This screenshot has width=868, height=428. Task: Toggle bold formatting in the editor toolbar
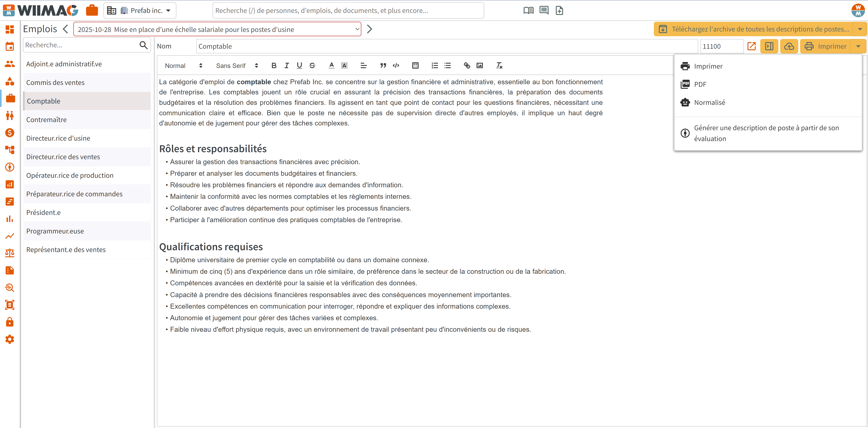click(274, 65)
